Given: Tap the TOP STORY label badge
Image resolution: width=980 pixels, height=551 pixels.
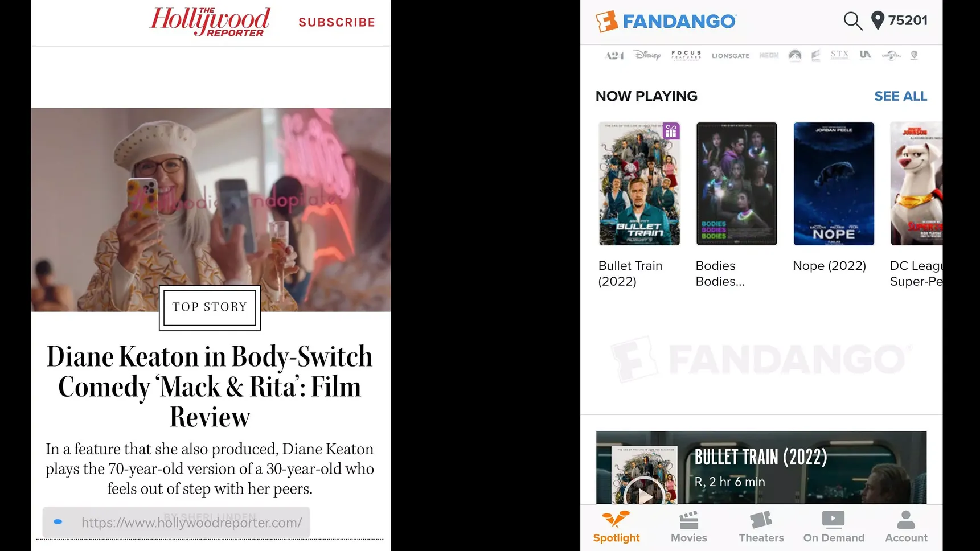Looking at the screenshot, I should (x=210, y=307).
